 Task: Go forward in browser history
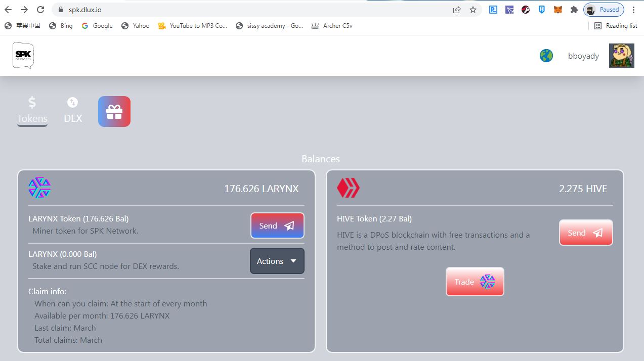25,10
